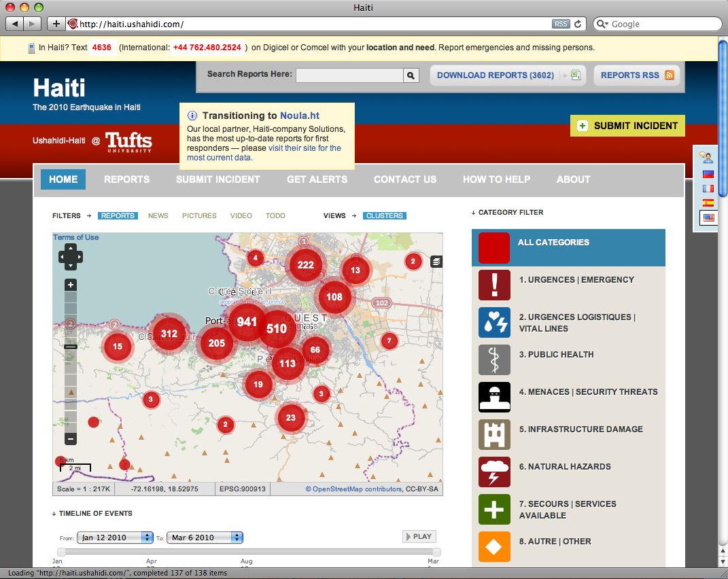Click the search magnifier button

coord(411,75)
